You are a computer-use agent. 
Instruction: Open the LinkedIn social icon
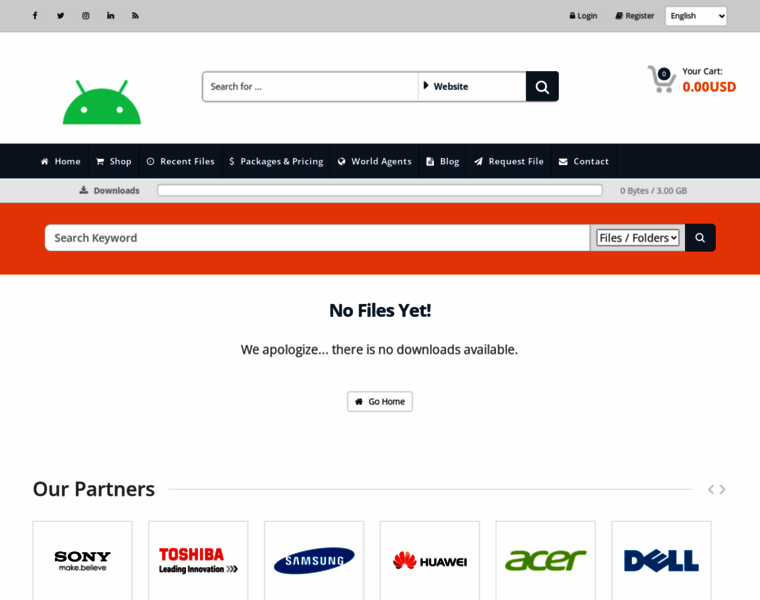coord(111,16)
